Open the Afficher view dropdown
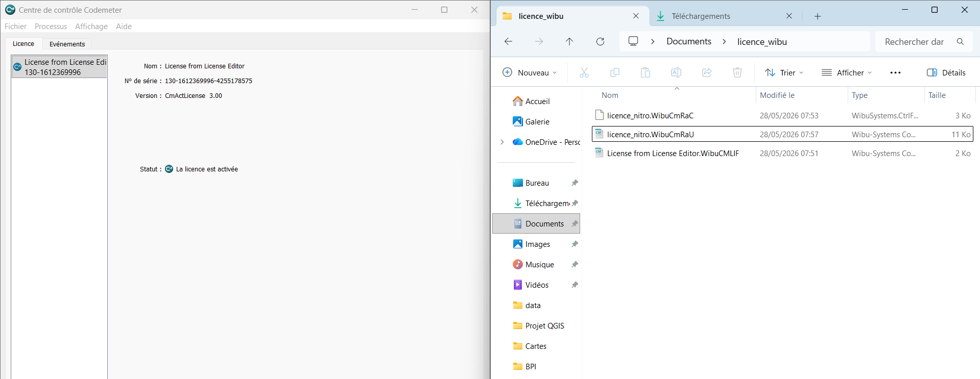 pyautogui.click(x=846, y=72)
